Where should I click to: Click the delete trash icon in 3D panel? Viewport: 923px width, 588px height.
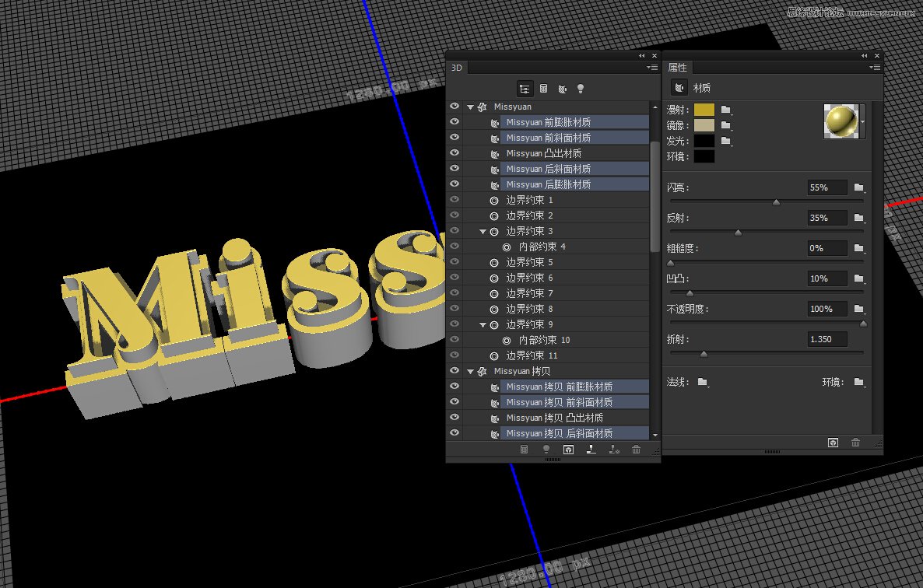pos(637,450)
